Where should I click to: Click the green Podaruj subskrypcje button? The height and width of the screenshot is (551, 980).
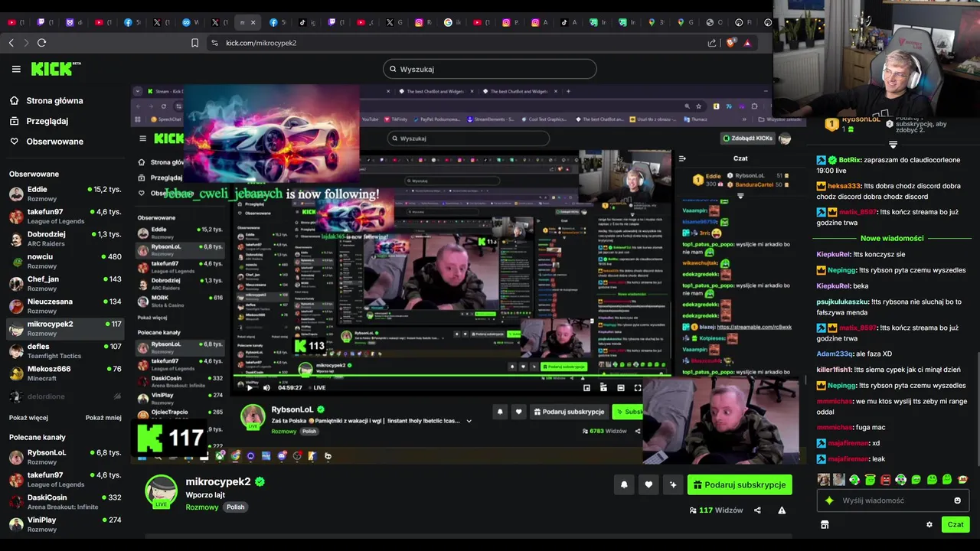pyautogui.click(x=740, y=484)
